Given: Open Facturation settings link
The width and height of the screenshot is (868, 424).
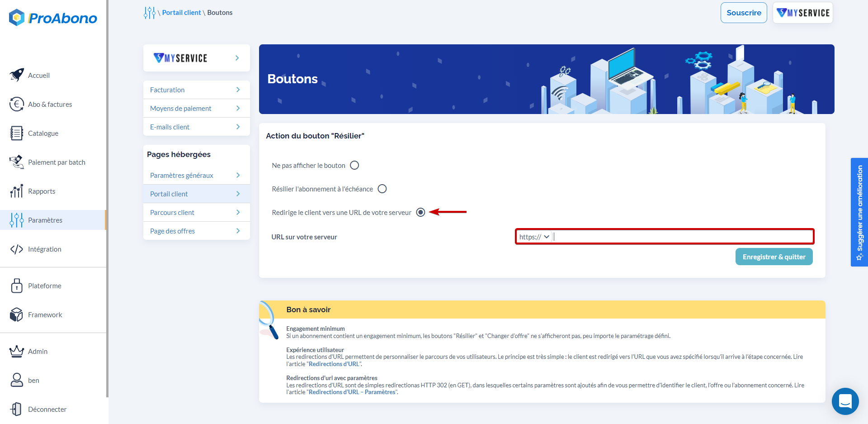Looking at the screenshot, I should pyautogui.click(x=167, y=90).
